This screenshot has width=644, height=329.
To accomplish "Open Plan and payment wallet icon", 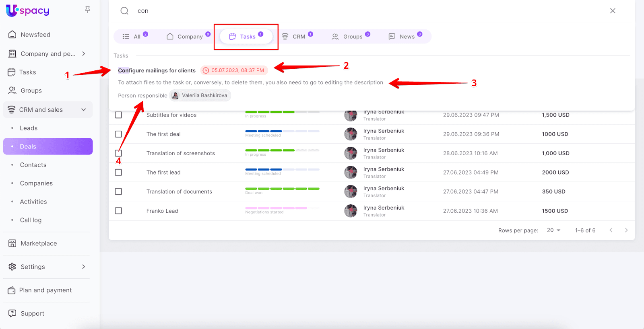I will [x=12, y=290].
